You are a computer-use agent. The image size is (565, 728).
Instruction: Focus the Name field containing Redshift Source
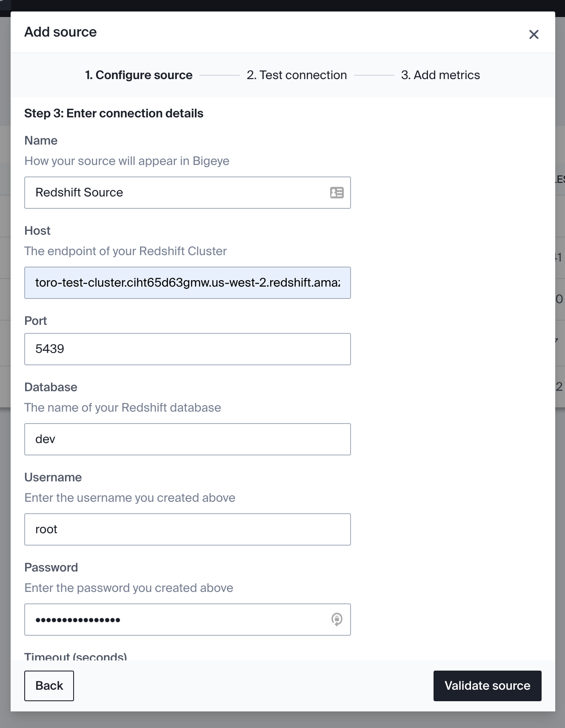(x=179, y=193)
